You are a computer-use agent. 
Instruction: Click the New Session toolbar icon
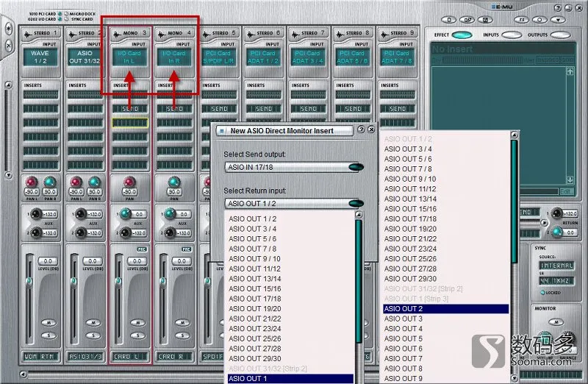(449, 20)
